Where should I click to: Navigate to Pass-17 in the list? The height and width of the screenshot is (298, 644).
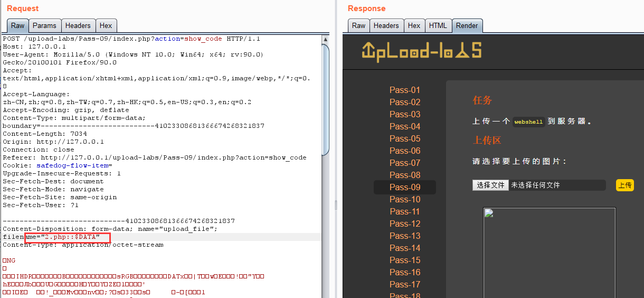tap(405, 284)
